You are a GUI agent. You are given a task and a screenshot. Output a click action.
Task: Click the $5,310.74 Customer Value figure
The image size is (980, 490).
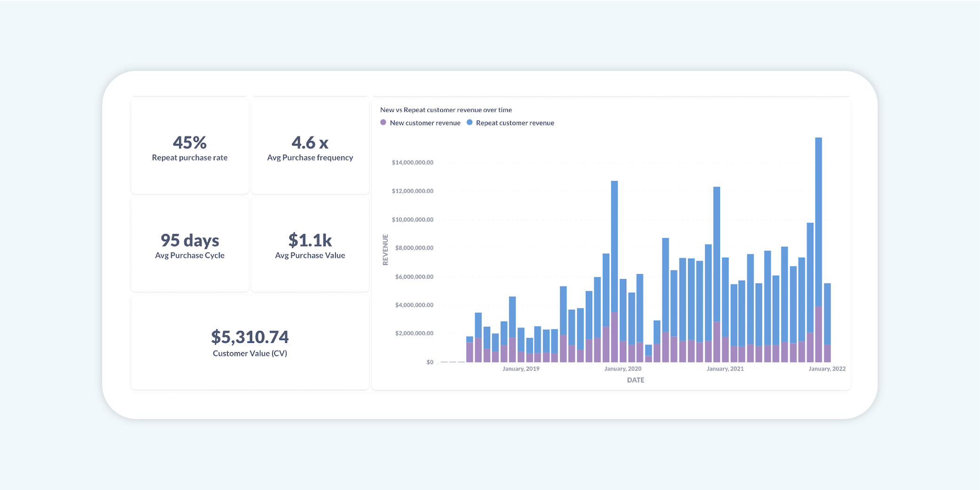(x=250, y=337)
